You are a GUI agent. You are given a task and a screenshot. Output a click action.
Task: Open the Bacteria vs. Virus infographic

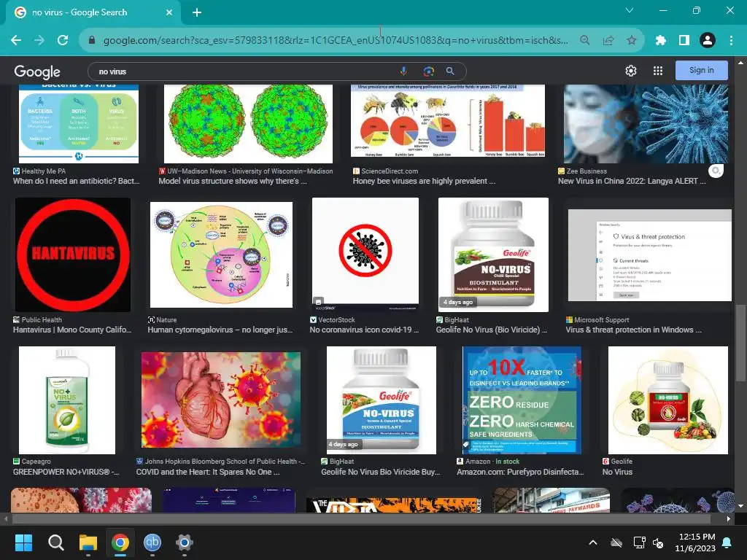coord(79,124)
